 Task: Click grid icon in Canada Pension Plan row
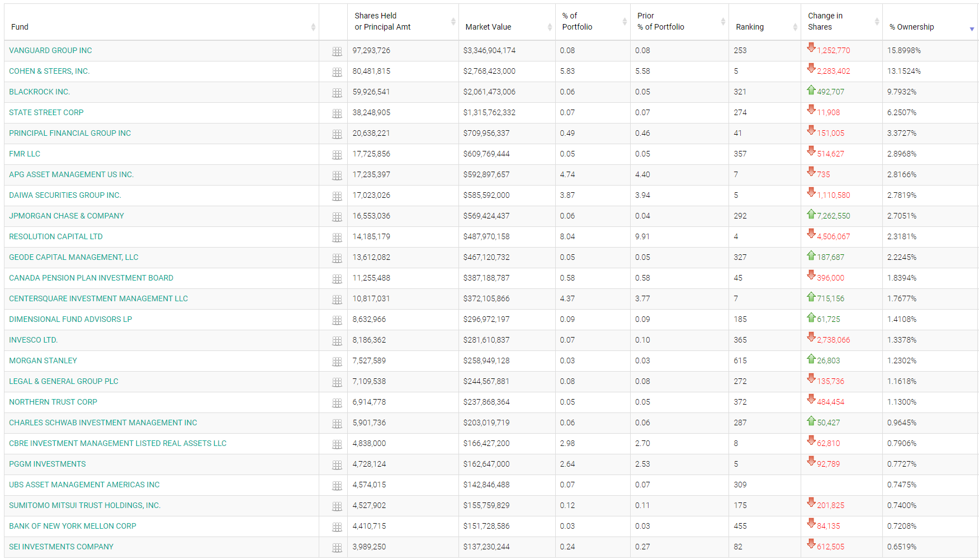[337, 279]
